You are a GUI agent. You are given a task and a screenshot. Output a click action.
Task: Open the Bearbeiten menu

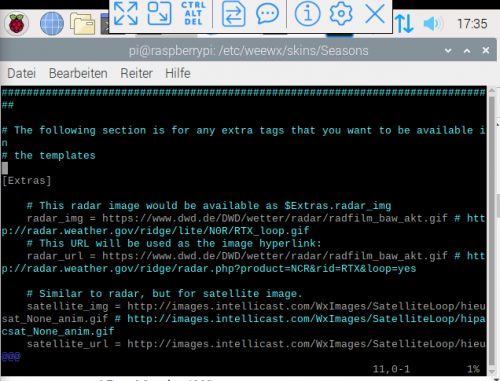pyautogui.click(x=78, y=73)
